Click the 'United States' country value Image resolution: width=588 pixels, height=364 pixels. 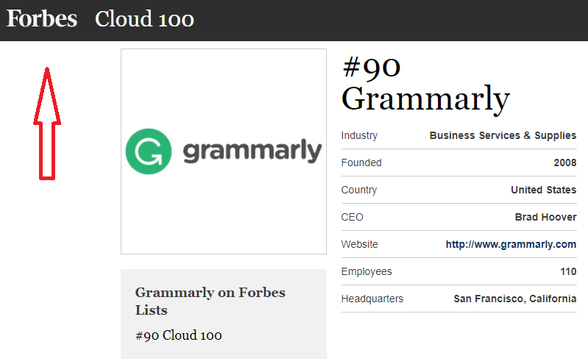pyautogui.click(x=543, y=190)
